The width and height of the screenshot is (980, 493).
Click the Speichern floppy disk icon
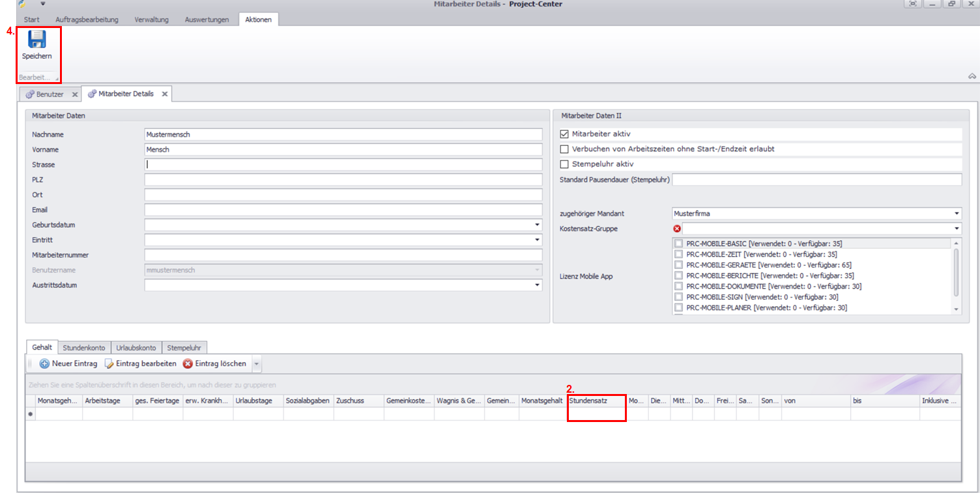pos(36,40)
